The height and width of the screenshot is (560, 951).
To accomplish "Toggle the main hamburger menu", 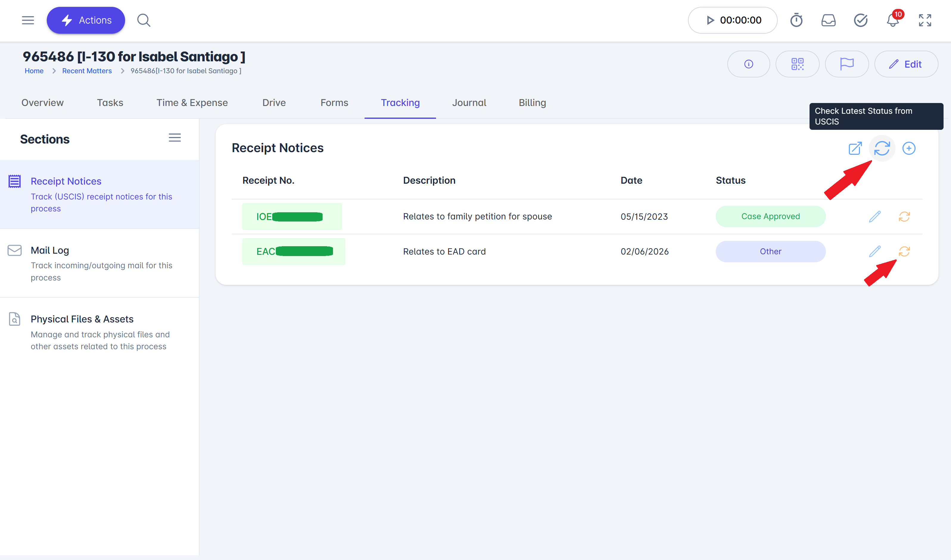I will [x=28, y=20].
